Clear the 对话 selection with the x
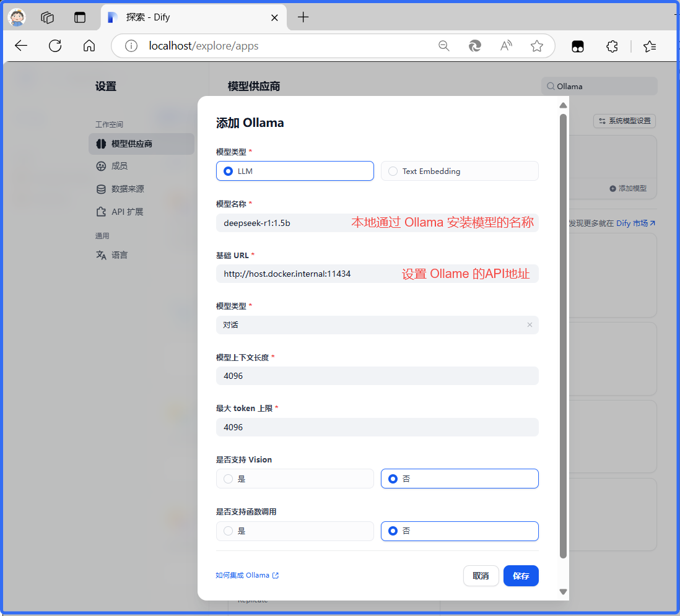 pyautogui.click(x=530, y=324)
